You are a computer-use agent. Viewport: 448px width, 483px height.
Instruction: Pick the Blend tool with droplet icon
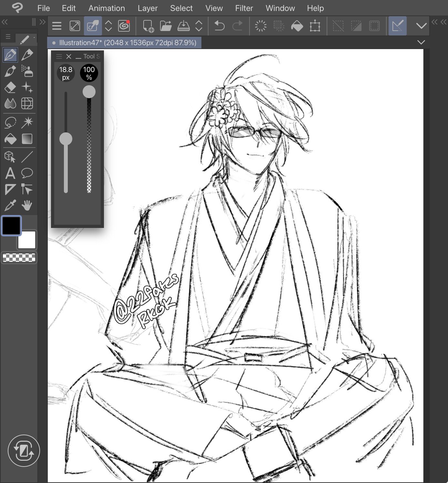[x=10, y=103]
